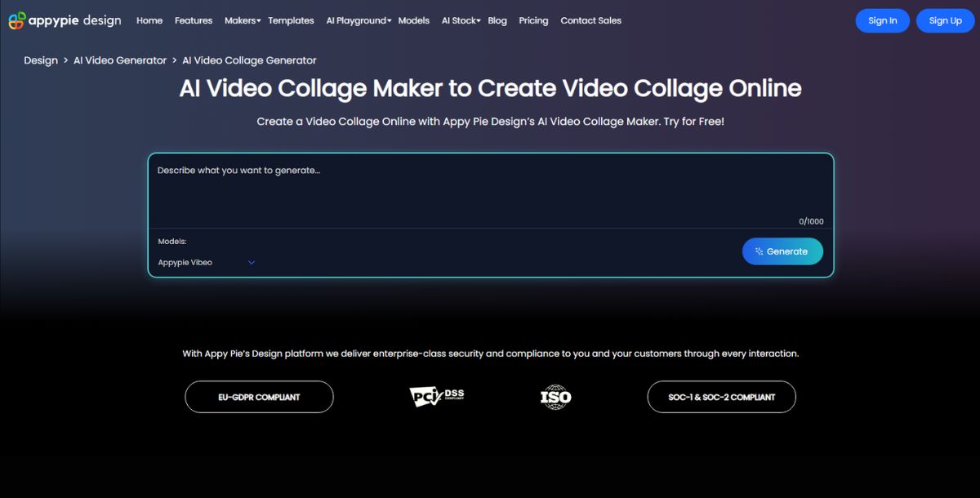The width and height of the screenshot is (980, 498).
Task: Click the Appy Pie Design logo
Action: pos(65,20)
